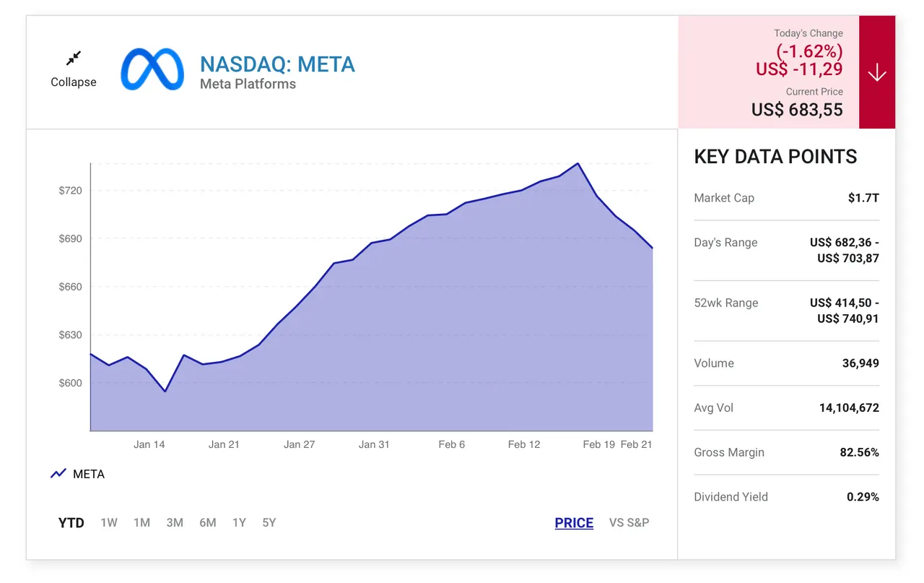Open the NASDAQ: META ticker link
Viewport: 924px width, 583px height.
pyautogui.click(x=277, y=64)
